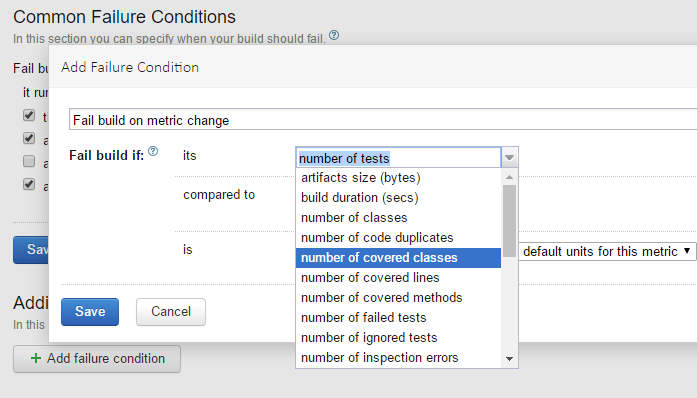Click Save button in dialog
697x398 pixels.
pyautogui.click(x=90, y=312)
